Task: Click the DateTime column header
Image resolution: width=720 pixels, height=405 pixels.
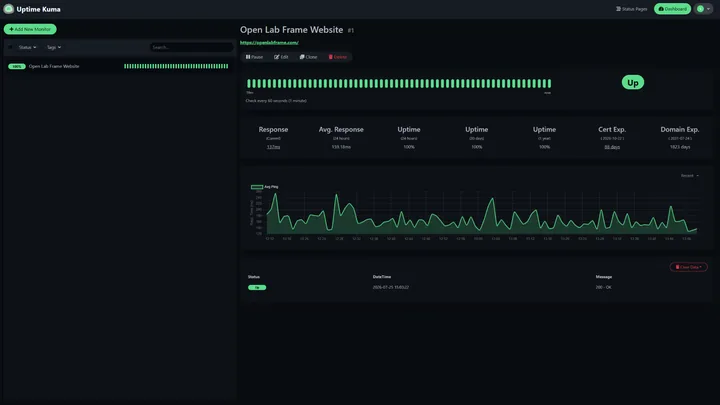Action: pyautogui.click(x=382, y=276)
